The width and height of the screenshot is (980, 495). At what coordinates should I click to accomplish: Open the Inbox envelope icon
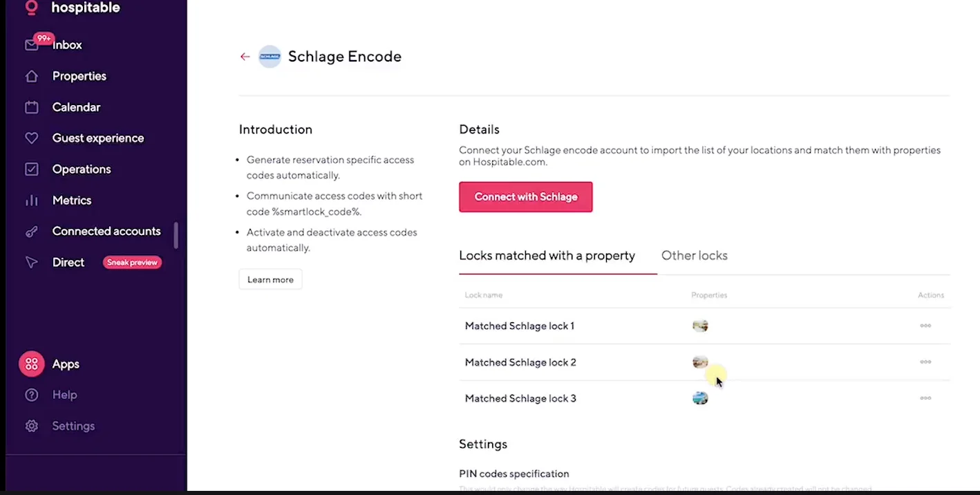click(x=32, y=45)
